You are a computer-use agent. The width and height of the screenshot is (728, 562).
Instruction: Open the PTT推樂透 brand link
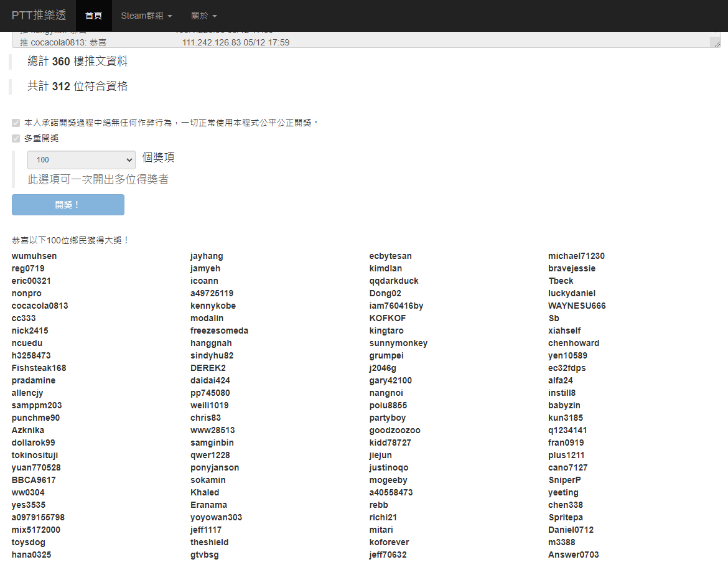pyautogui.click(x=39, y=16)
